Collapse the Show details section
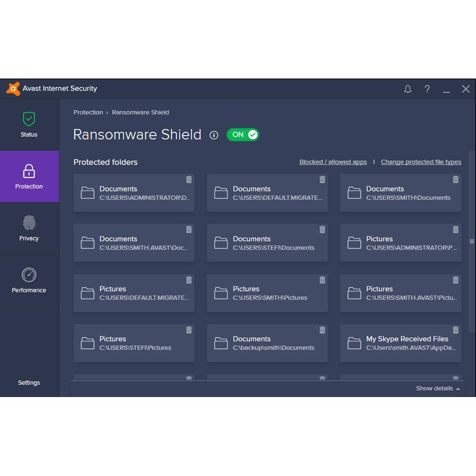Screen dimensions: 476x476 (437, 388)
